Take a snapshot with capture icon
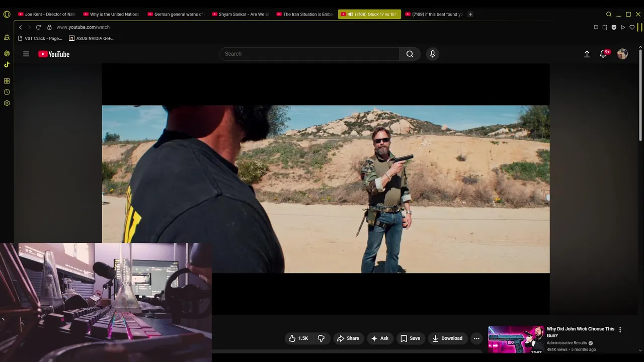Viewport: 644px width, 362px height. coord(605,27)
